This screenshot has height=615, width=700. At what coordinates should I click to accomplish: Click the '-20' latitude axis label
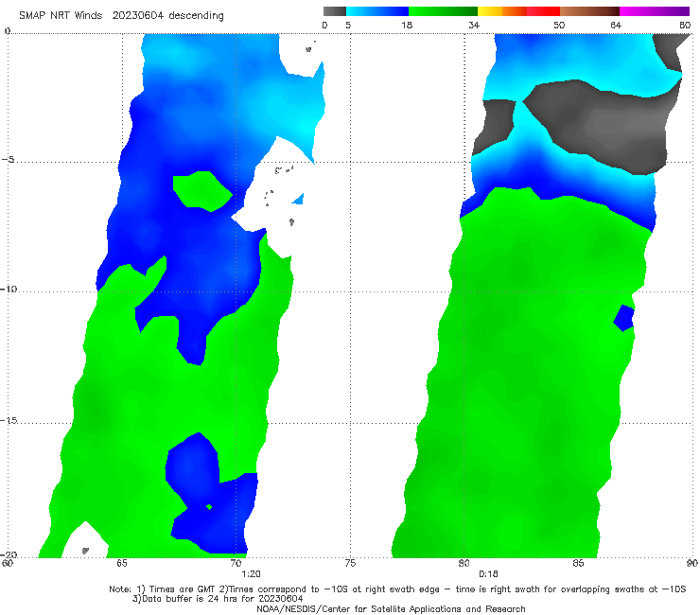point(9,554)
